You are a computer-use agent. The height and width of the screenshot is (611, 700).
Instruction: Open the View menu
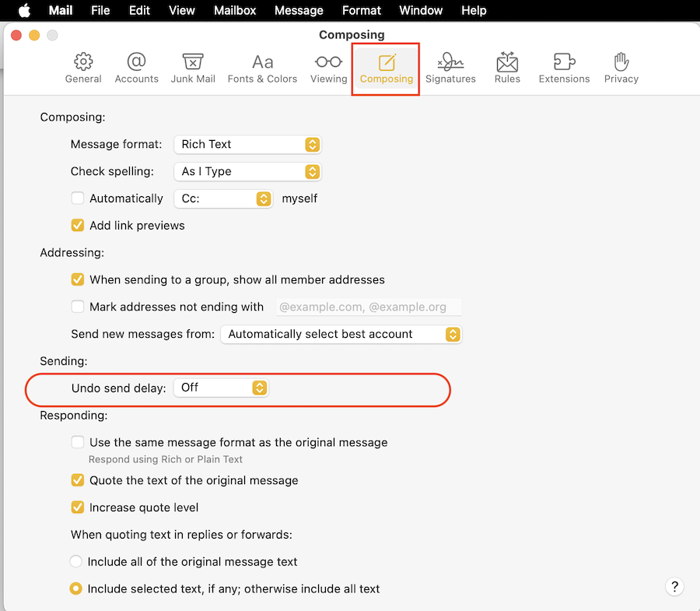[x=182, y=10]
